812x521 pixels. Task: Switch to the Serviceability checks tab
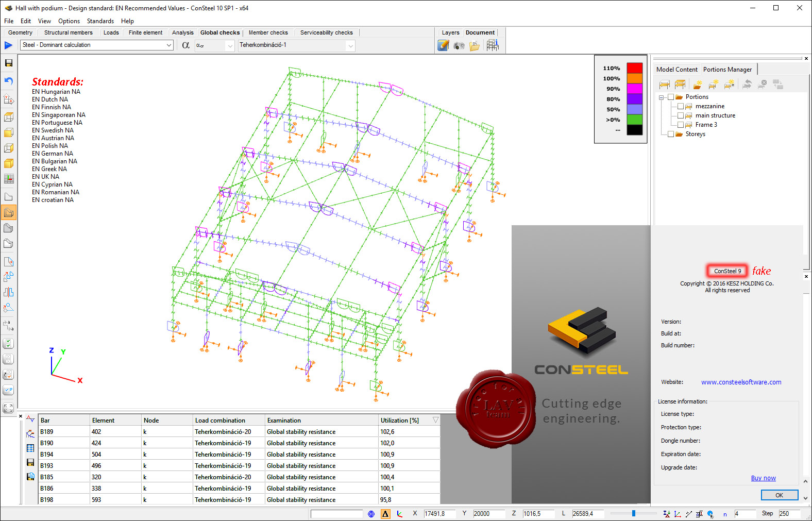(327, 32)
